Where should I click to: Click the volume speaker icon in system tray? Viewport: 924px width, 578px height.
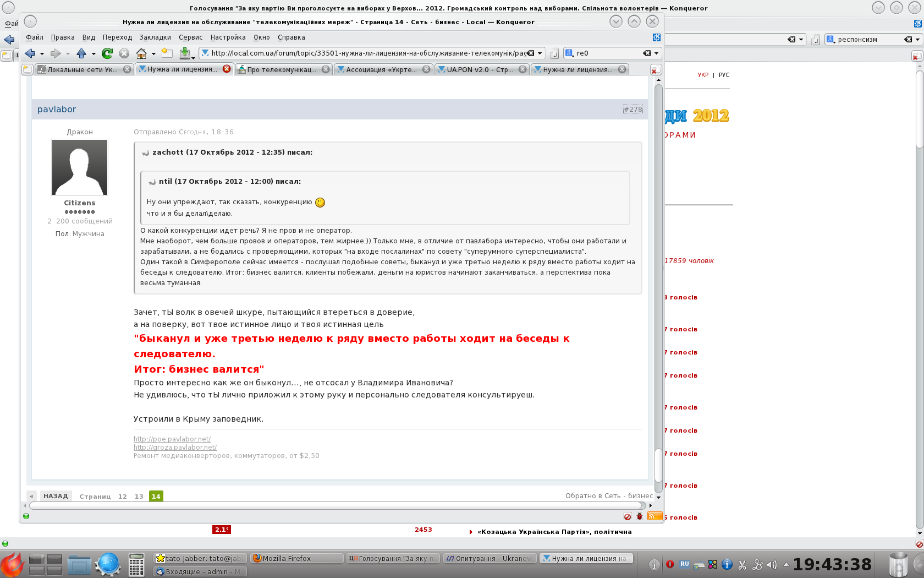pos(772,564)
